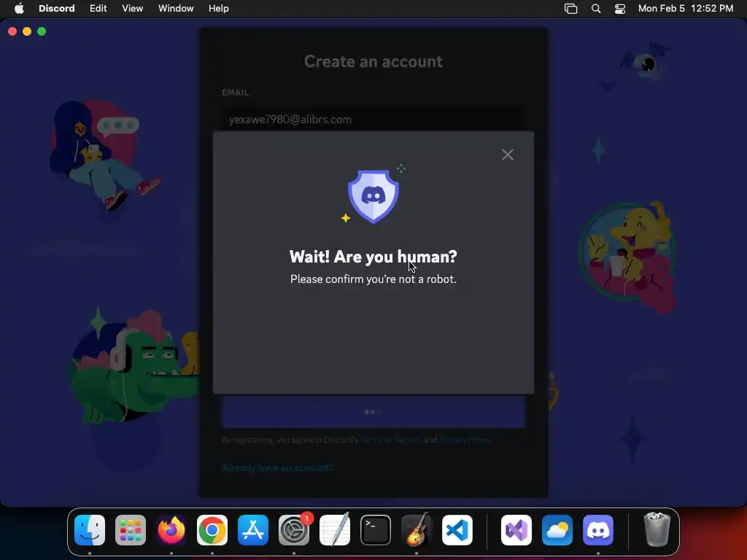Image resolution: width=747 pixels, height=560 pixels.
Task: Open the Trash from the Dock
Action: click(x=657, y=530)
